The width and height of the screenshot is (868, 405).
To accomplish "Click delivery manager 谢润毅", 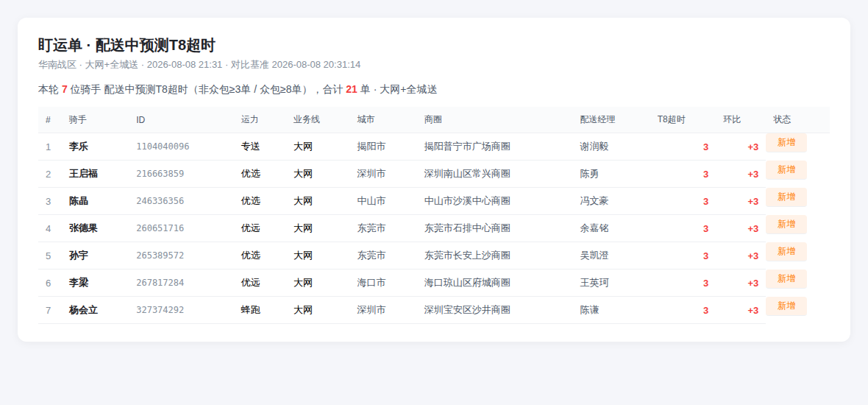I will click(594, 147).
